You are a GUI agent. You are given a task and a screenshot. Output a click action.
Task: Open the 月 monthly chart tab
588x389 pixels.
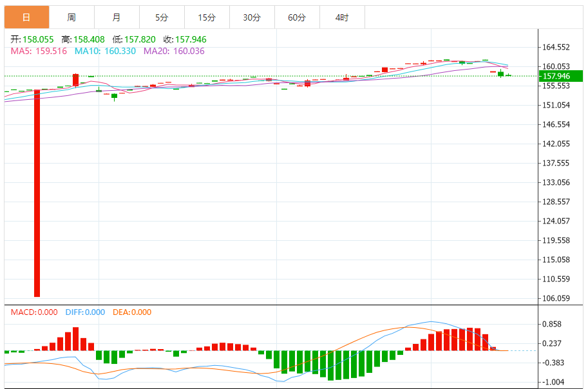[117, 17]
